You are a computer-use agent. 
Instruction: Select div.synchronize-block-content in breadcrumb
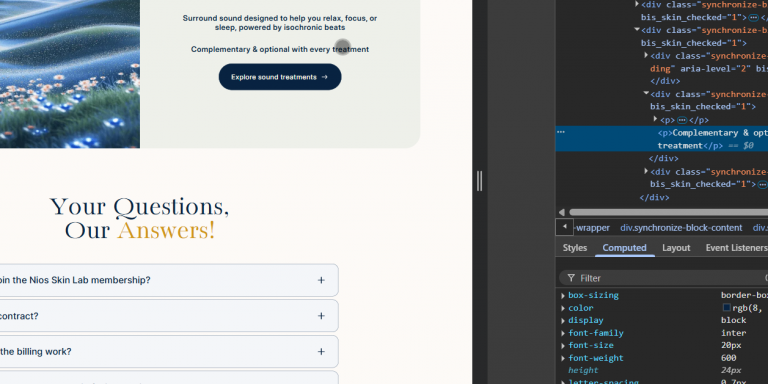[x=681, y=228]
